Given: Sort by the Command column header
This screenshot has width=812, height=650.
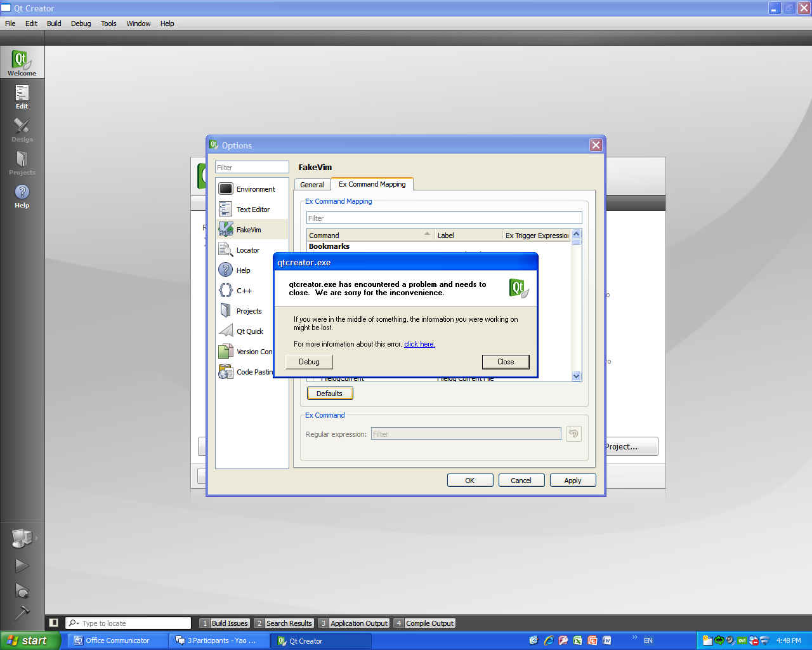Looking at the screenshot, I should 370,235.
